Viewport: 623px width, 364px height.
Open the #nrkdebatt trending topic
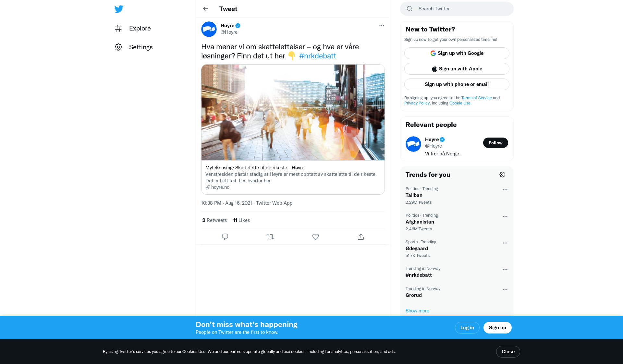[457, 272]
